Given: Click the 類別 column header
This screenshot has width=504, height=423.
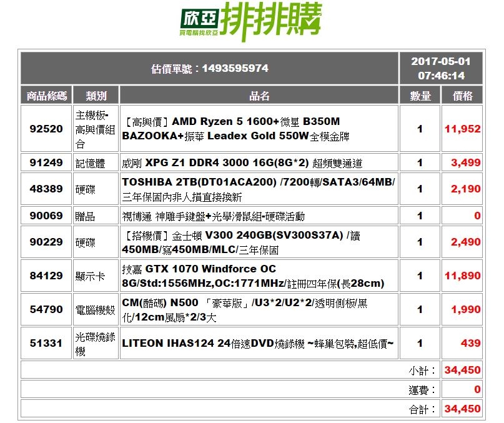Looking at the screenshot, I should [96, 96].
